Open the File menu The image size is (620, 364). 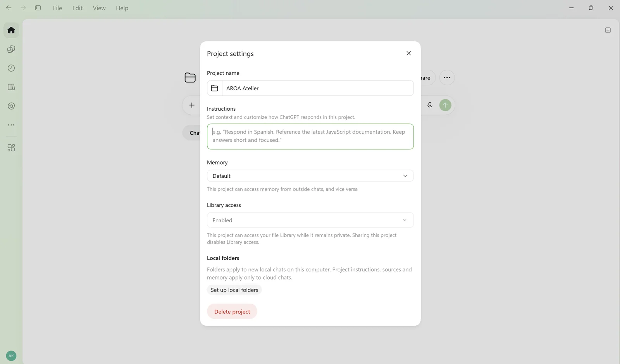[57, 8]
